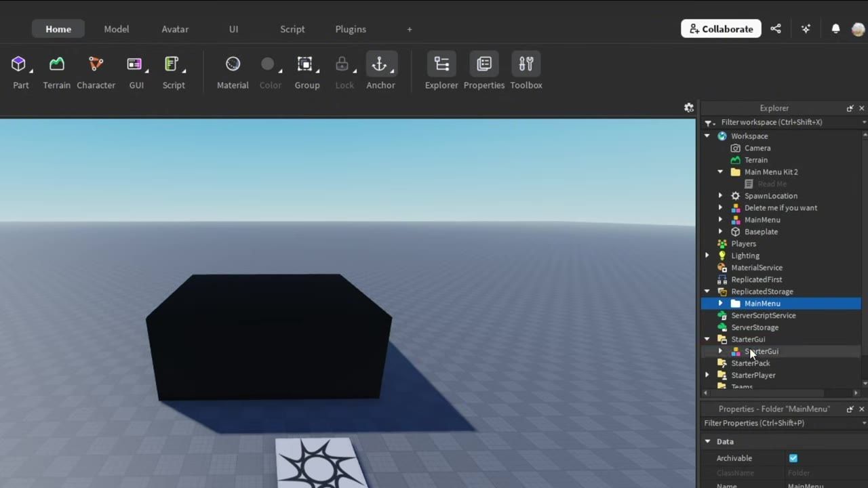Expand the Delete me if you want node
The height and width of the screenshot is (488, 868).
(x=721, y=208)
